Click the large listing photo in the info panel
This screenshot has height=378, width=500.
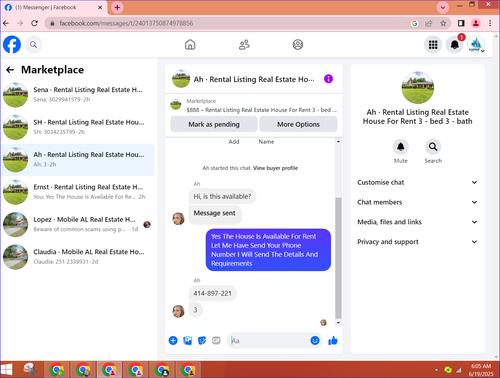[418, 88]
